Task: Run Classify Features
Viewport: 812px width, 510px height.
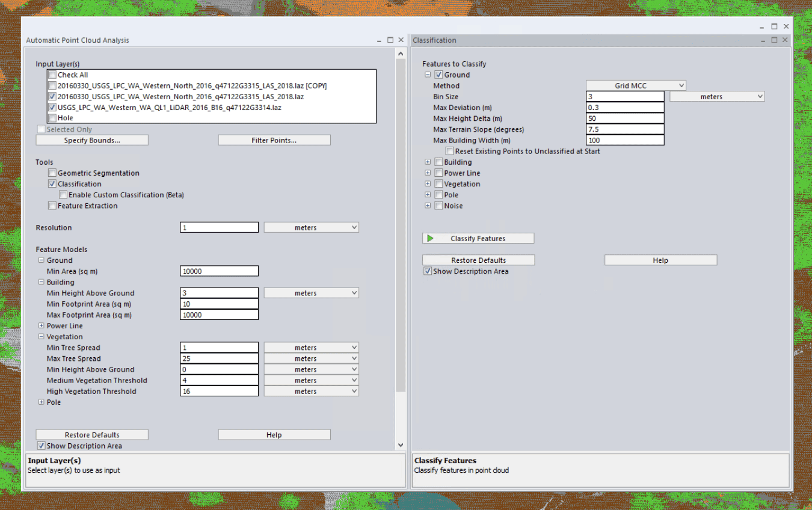Action: [478, 238]
